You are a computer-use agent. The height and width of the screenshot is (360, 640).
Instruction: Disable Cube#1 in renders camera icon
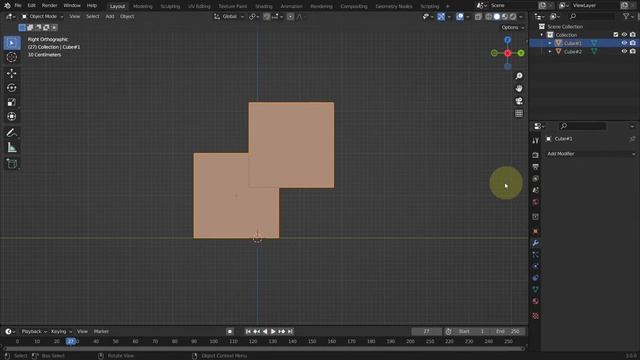(x=633, y=43)
